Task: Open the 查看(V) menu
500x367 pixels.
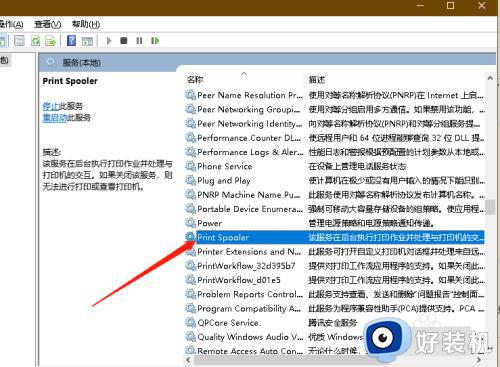Action: 48,24
